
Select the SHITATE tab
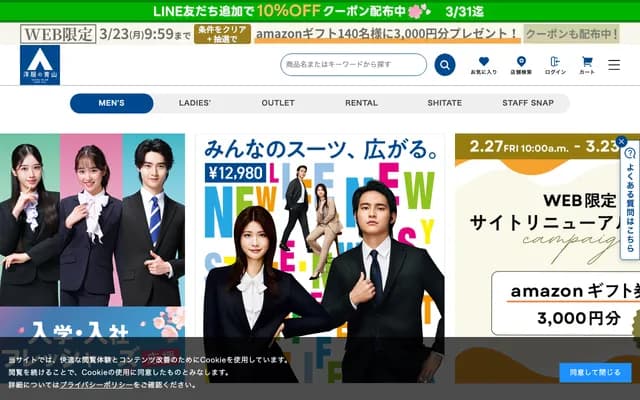(444, 103)
